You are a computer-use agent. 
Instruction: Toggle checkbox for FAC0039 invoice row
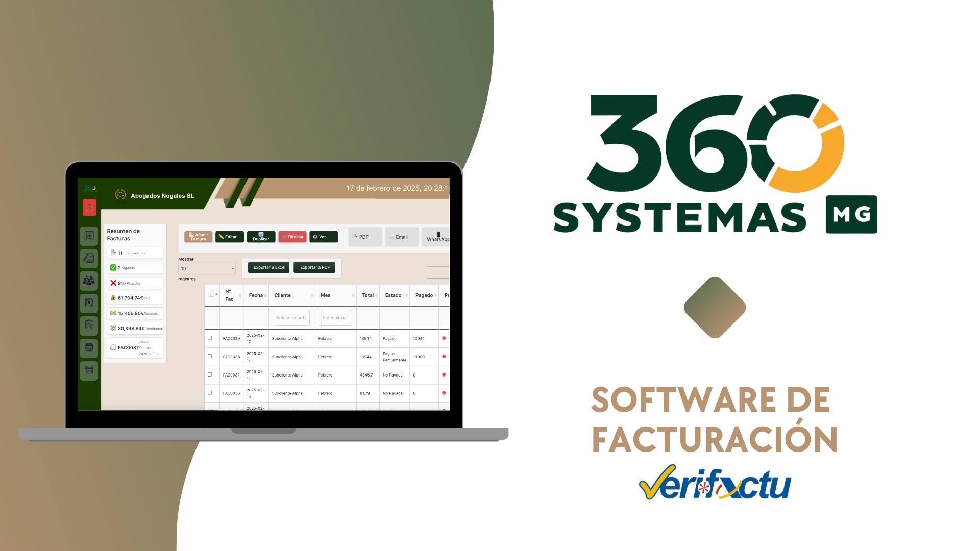pos(209,338)
